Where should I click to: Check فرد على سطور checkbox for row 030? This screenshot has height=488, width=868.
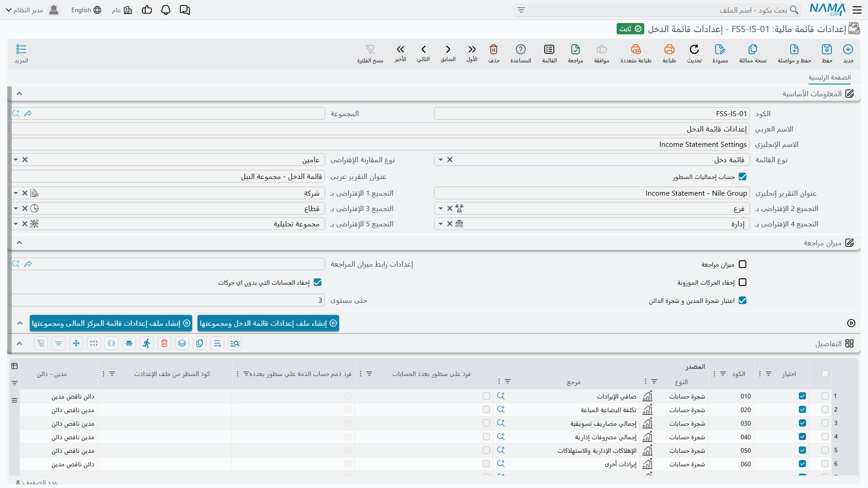coord(486,423)
